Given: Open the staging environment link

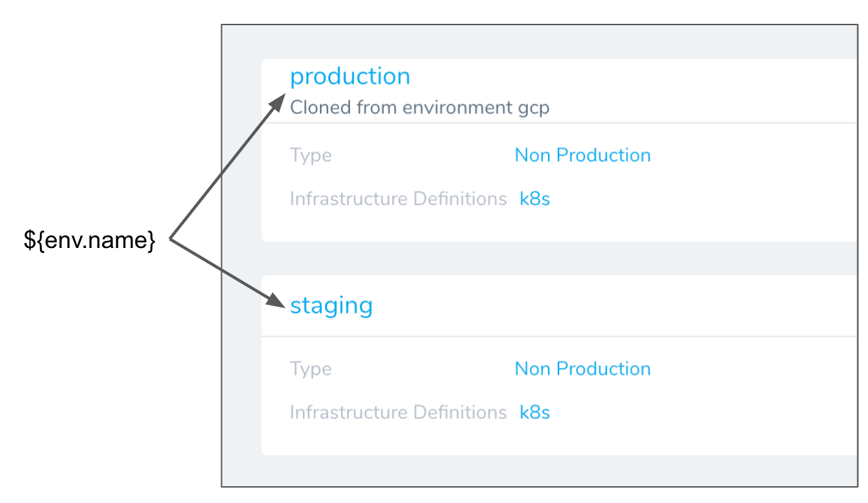Looking at the screenshot, I should point(331,306).
